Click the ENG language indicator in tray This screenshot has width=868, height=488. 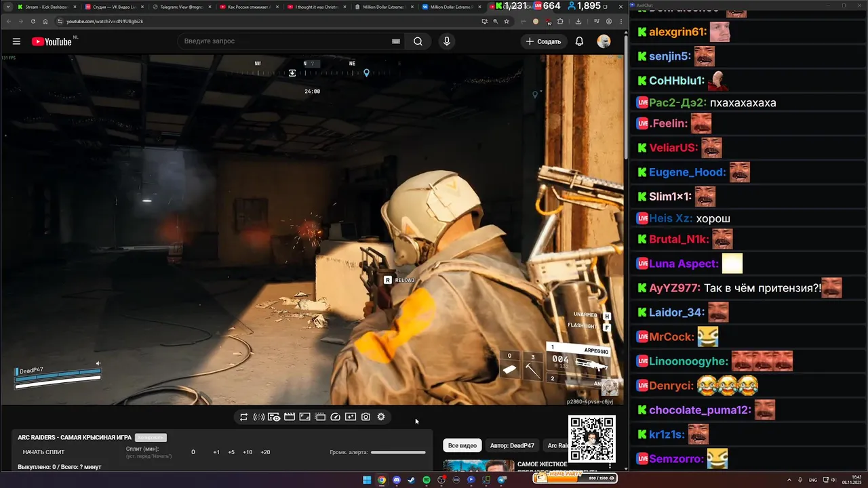[813, 480]
